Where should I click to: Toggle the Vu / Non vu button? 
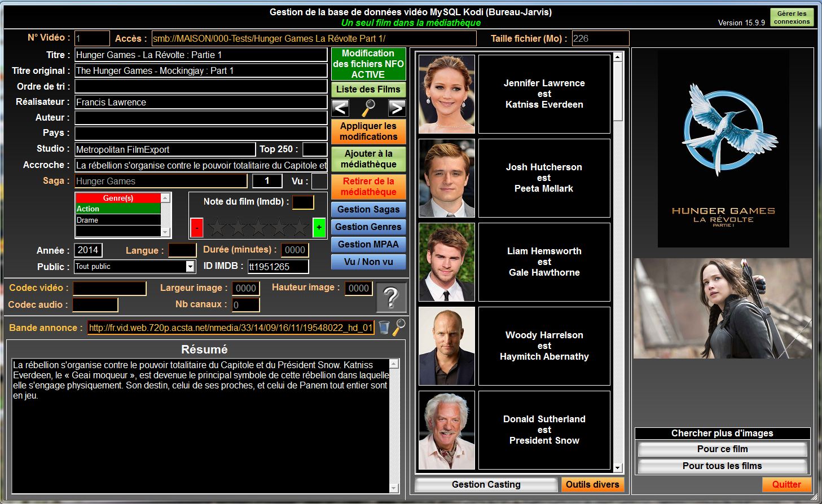tap(368, 262)
